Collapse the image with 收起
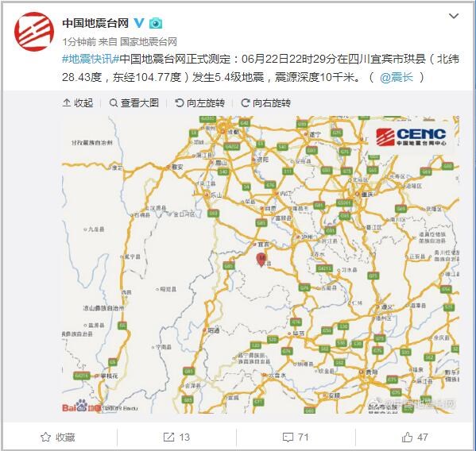Image resolution: width=476 pixels, height=451 pixels. [78, 103]
